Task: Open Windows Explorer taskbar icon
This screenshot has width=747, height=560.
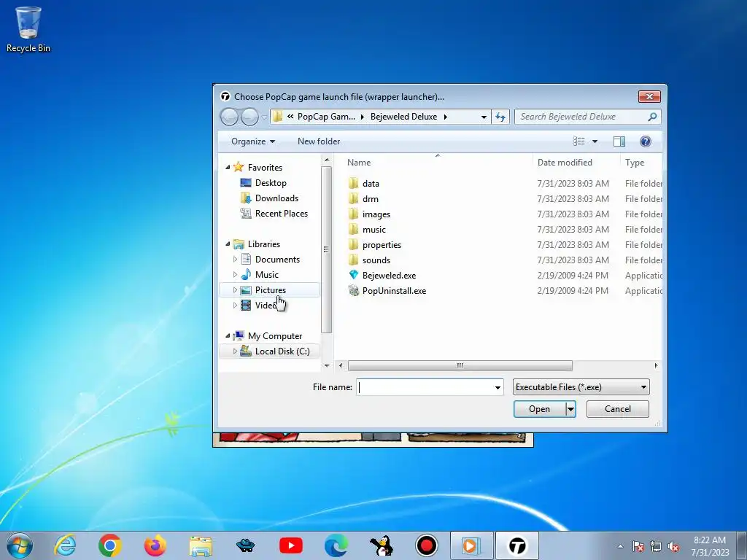Action: (201, 545)
